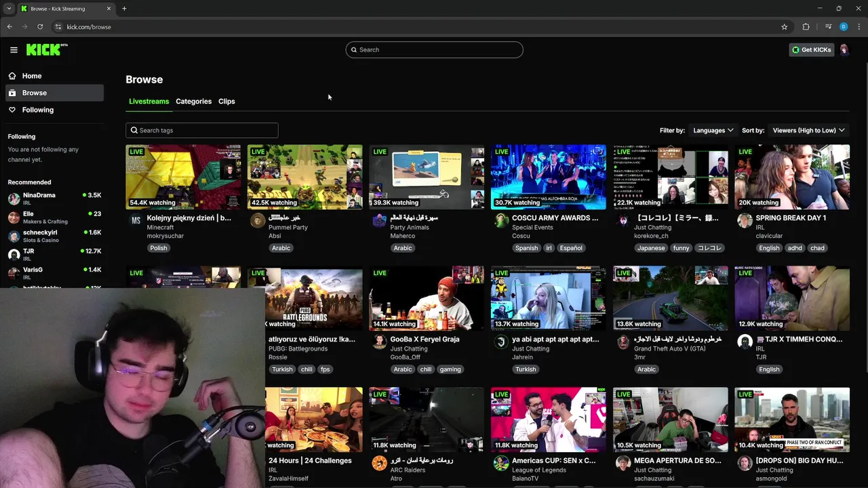Click the Maherco channel avatar
Image resolution: width=868 pixels, height=488 pixels.
click(379, 220)
